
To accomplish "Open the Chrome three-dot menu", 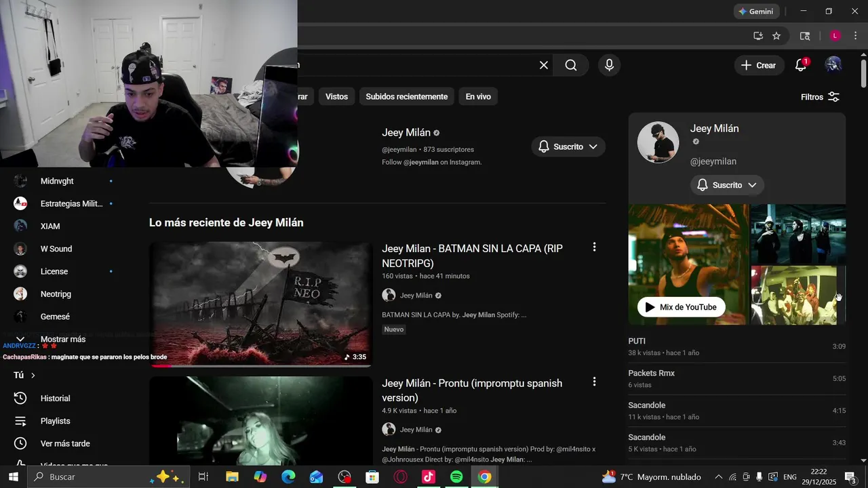I will click(856, 36).
